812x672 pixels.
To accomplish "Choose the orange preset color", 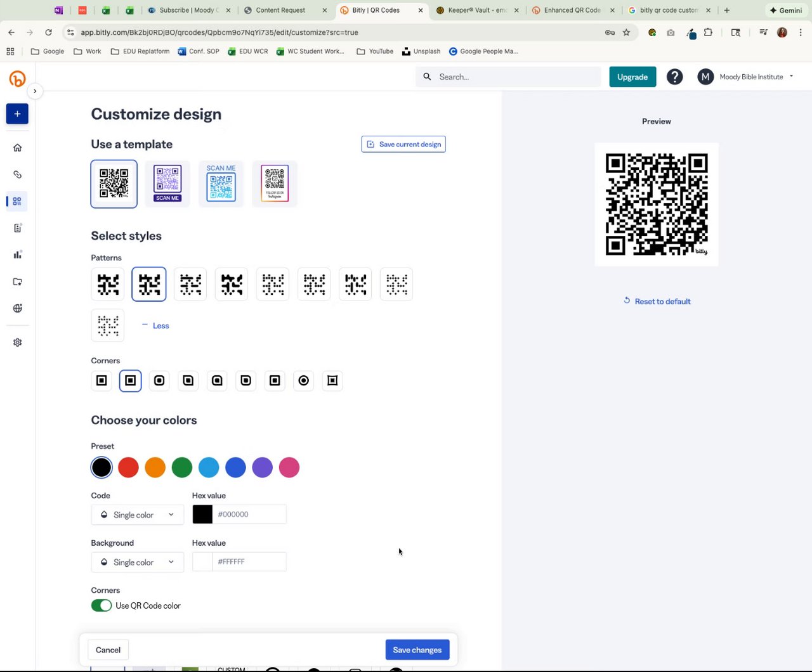I will [x=155, y=467].
